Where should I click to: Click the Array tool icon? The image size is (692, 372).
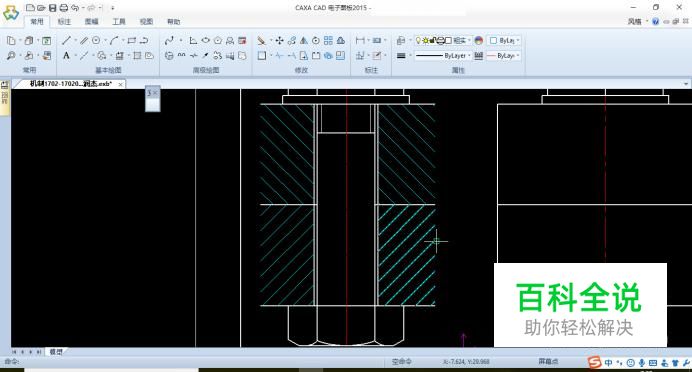tap(328, 41)
